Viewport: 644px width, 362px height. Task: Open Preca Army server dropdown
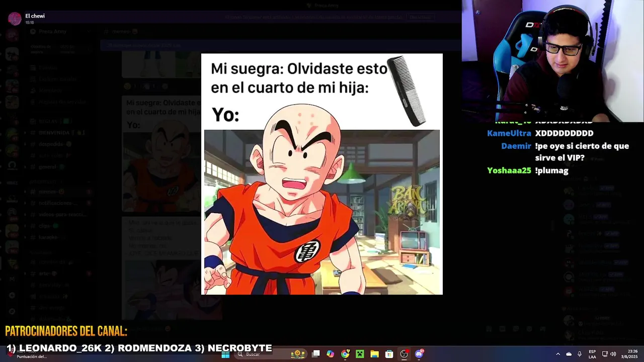[x=60, y=31]
